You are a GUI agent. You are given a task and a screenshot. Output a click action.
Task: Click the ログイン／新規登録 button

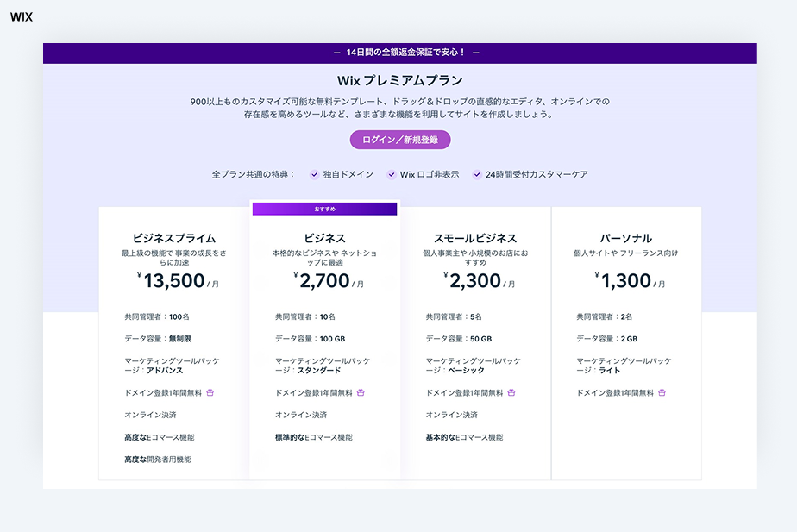pyautogui.click(x=400, y=140)
